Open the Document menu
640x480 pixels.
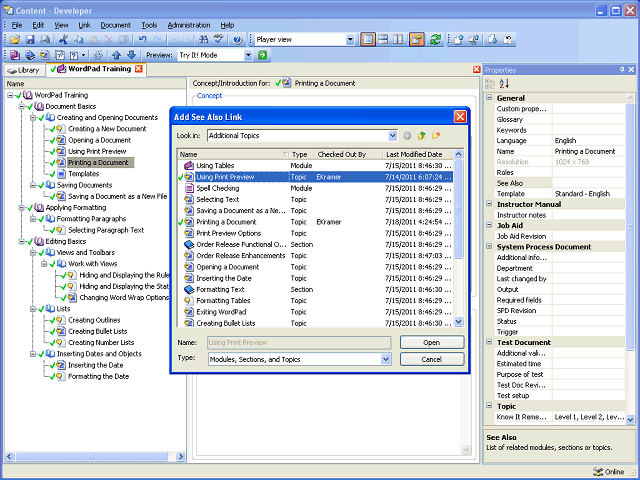coord(116,25)
